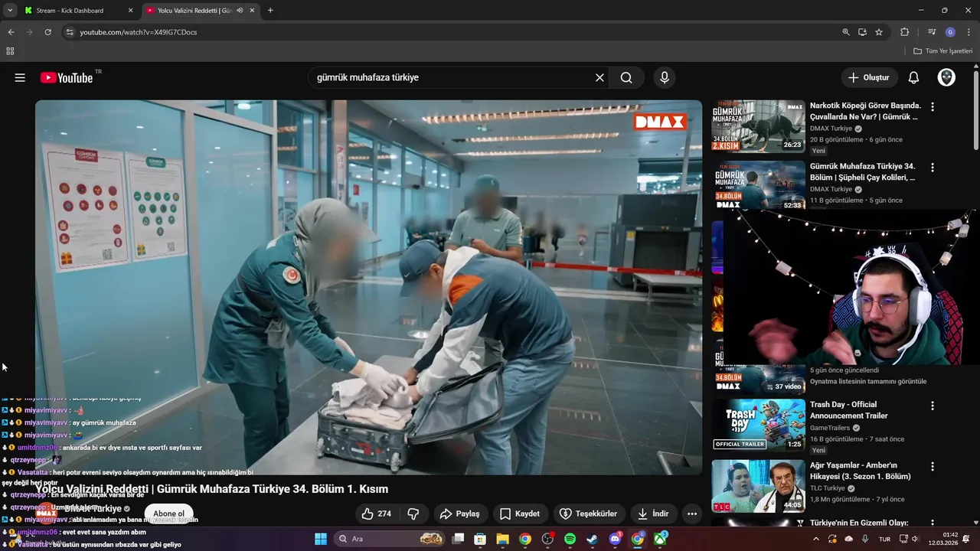This screenshot has width=980, height=551.
Task: Open a new Chrome tab
Action: coord(270,11)
